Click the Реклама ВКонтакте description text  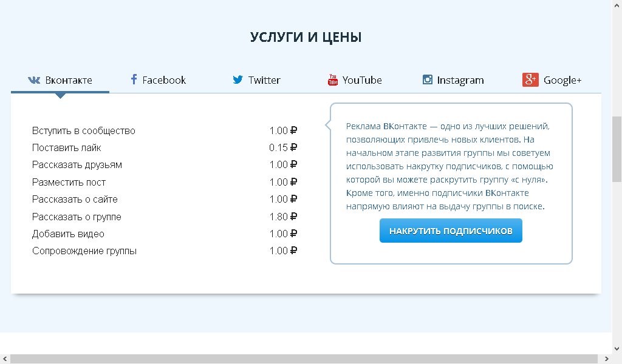449,166
